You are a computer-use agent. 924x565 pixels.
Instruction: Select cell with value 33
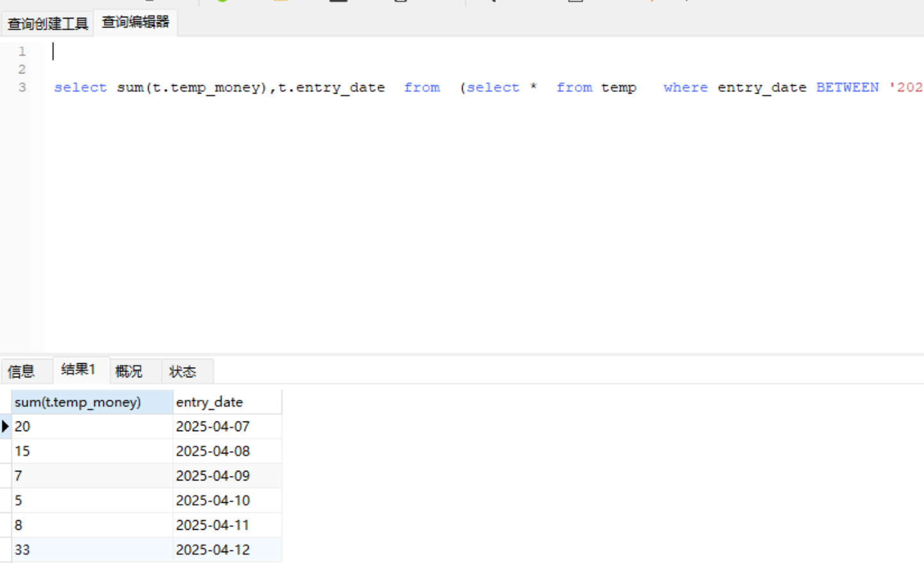(92, 550)
